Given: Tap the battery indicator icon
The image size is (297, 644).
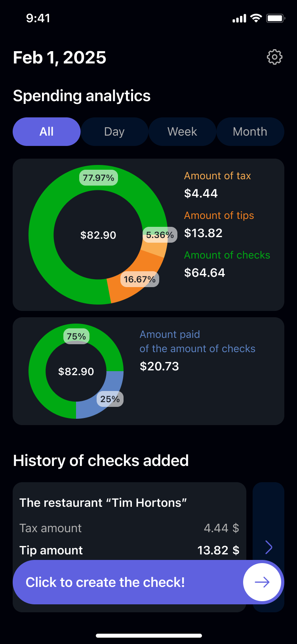Looking at the screenshot, I should [276, 18].
